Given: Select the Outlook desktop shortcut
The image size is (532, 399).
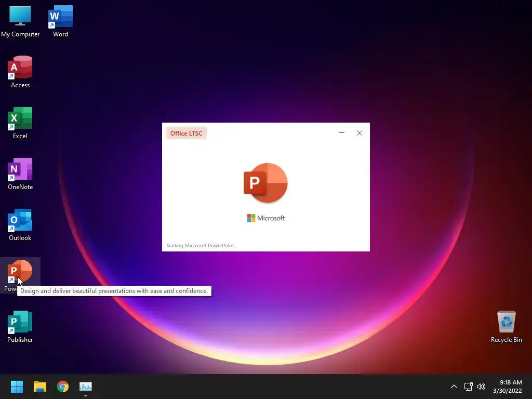Looking at the screenshot, I should click(20, 224).
